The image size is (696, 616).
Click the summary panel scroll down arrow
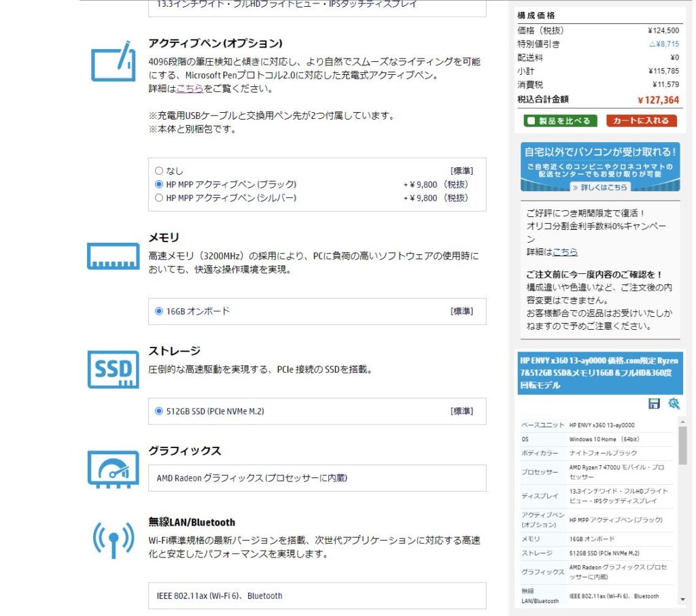(x=682, y=600)
